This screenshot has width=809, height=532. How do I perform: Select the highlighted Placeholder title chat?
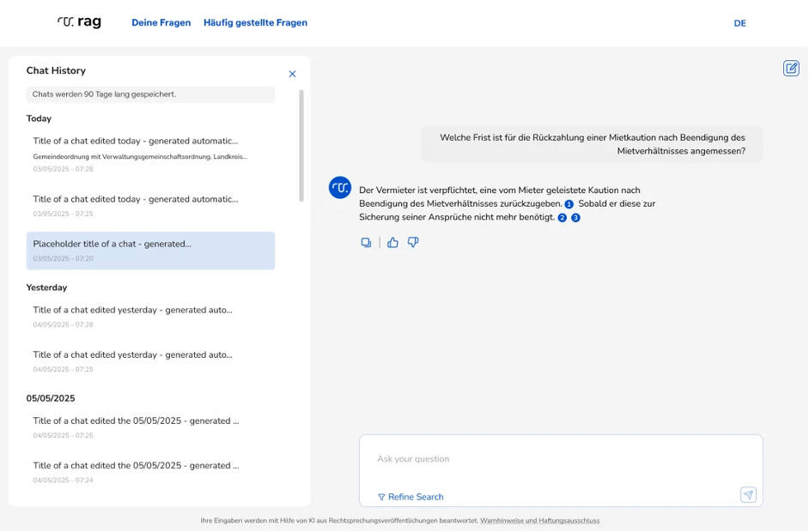click(x=150, y=251)
